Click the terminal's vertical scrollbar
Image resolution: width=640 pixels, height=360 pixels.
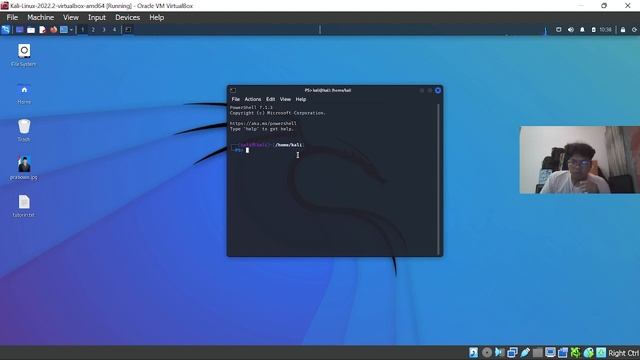439,179
